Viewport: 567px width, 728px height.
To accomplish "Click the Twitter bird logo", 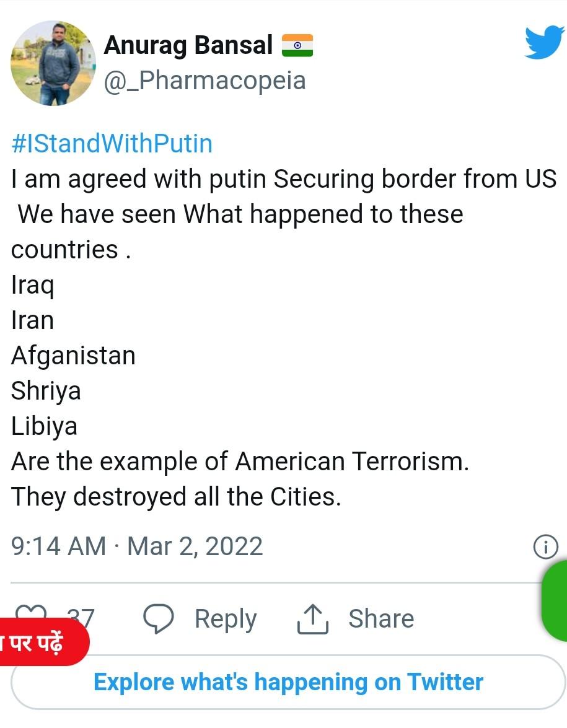I will 545,43.
